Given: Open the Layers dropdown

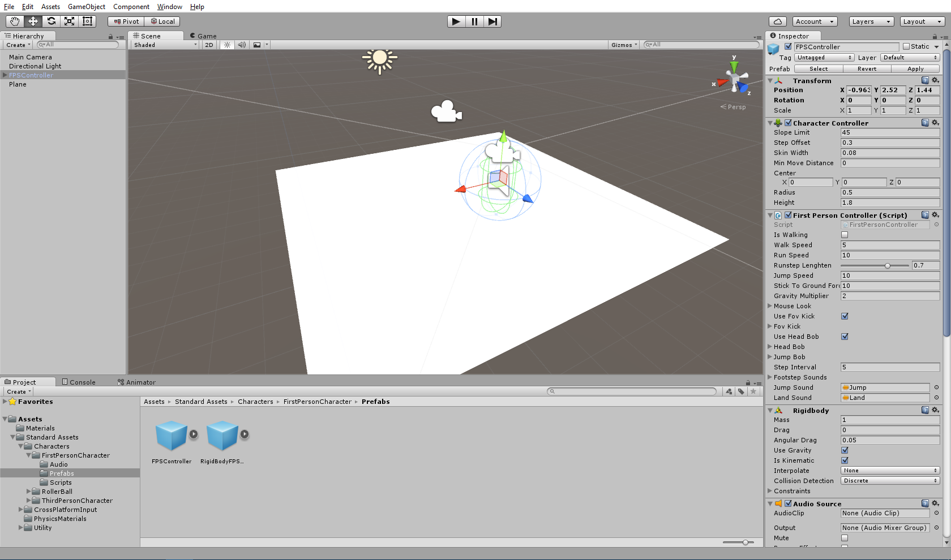Looking at the screenshot, I should (871, 21).
